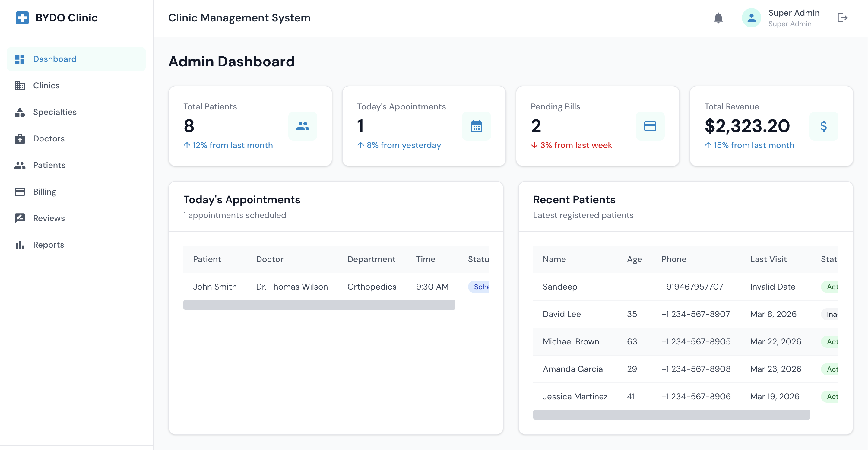The width and height of the screenshot is (868, 450).
Task: Click Dr. Thomas Wilson in appointments table
Action: coord(292,287)
